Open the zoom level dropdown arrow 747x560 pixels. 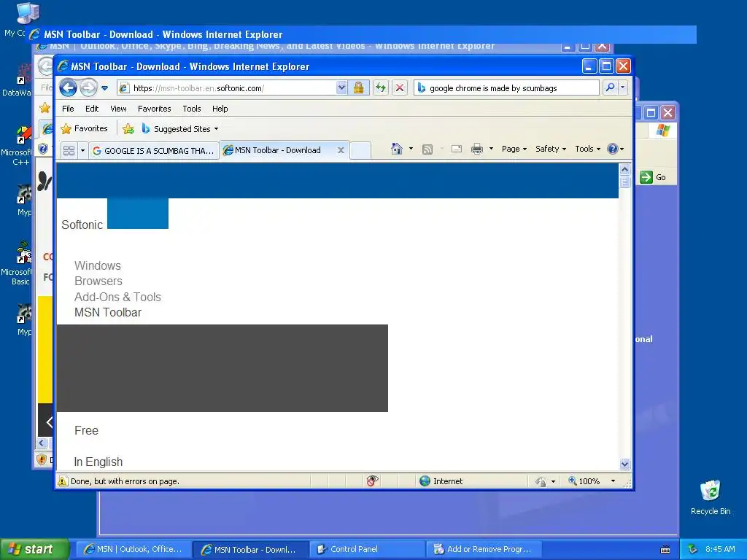coord(613,481)
